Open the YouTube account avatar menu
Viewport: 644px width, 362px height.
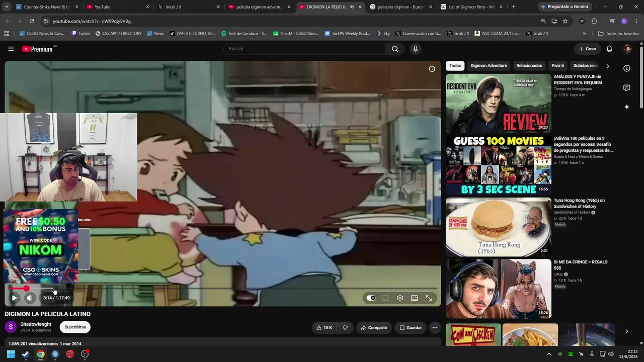pos(626,49)
